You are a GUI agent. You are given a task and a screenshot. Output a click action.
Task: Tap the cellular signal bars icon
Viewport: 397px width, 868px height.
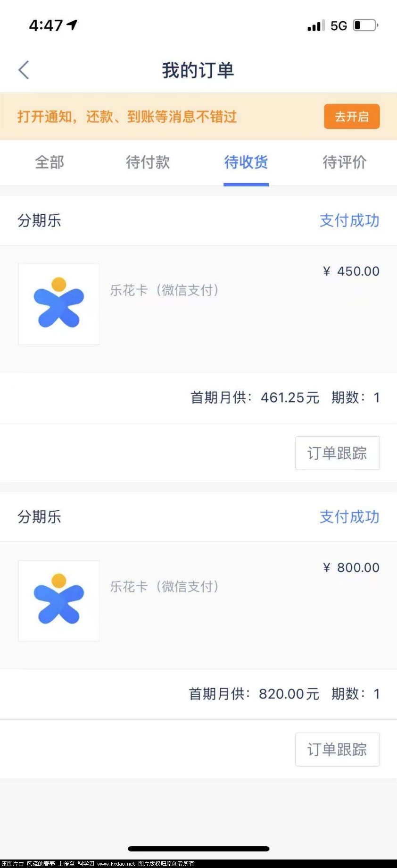click(x=316, y=25)
